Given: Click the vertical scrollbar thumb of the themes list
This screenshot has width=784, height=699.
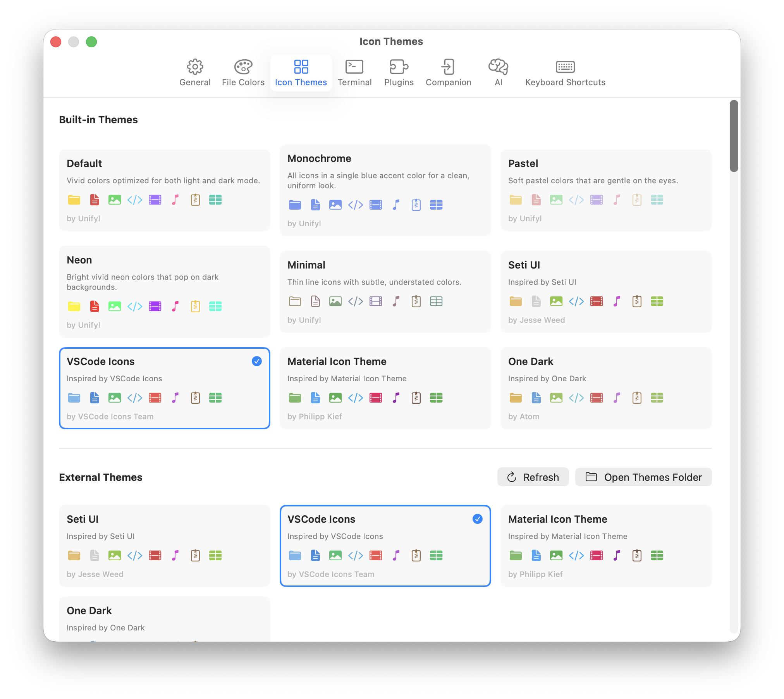Looking at the screenshot, I should point(734,136).
